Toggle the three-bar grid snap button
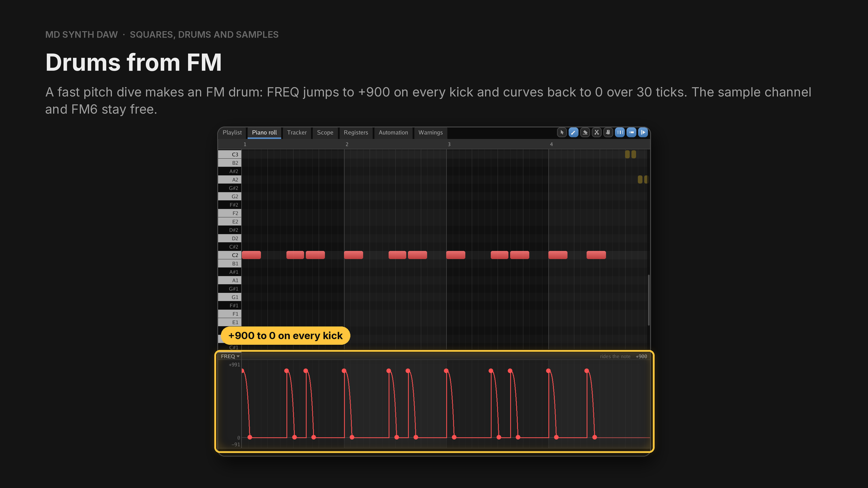 620,132
